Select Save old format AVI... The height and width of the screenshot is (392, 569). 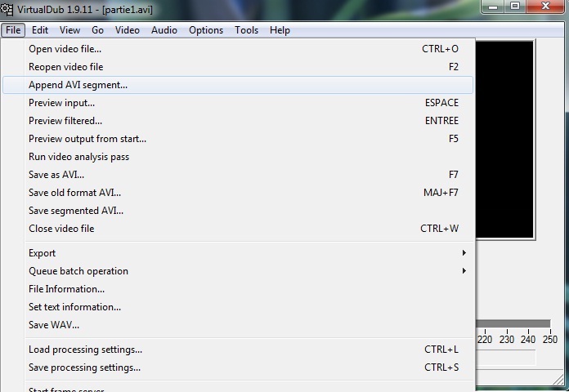coord(238,193)
